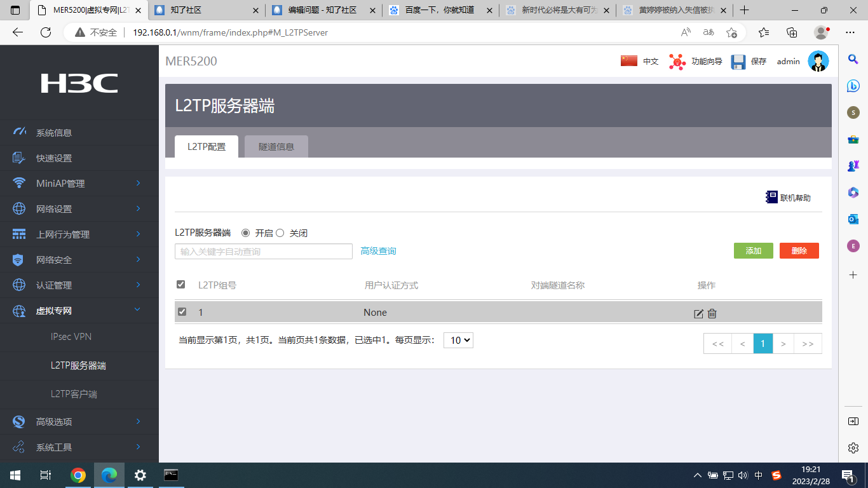Image resolution: width=868 pixels, height=488 pixels.
Task: Switch to the 隧道信息 tab
Action: pyautogui.click(x=276, y=146)
